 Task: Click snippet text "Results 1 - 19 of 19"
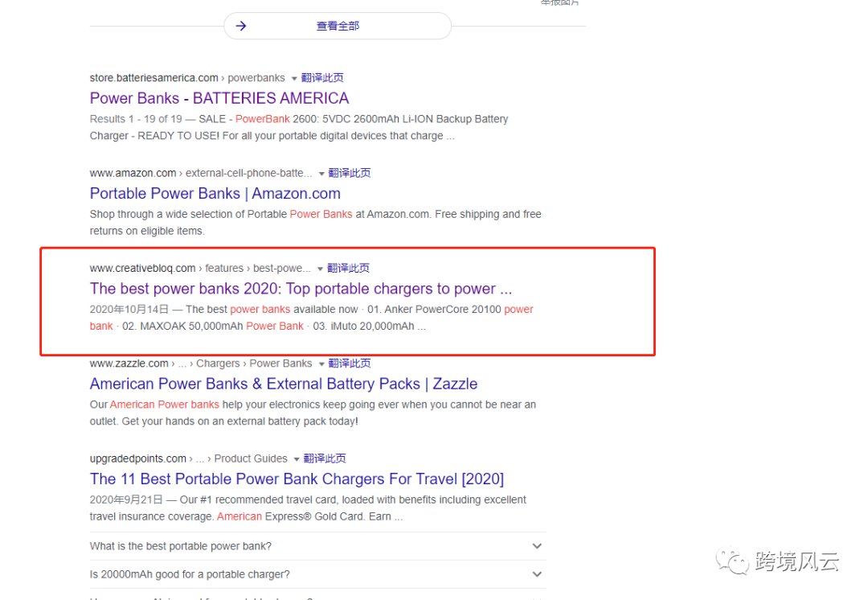tap(136, 119)
